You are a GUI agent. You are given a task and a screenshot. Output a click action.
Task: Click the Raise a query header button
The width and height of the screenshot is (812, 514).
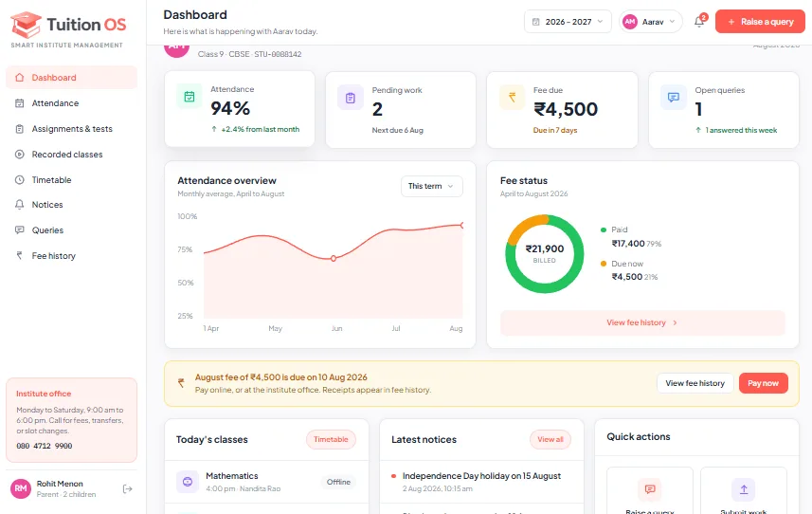(760, 22)
